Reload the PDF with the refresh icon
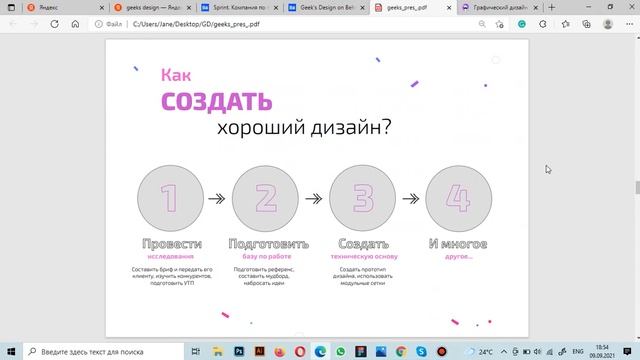The height and width of the screenshot is (360, 640). pyautogui.click(x=54, y=24)
